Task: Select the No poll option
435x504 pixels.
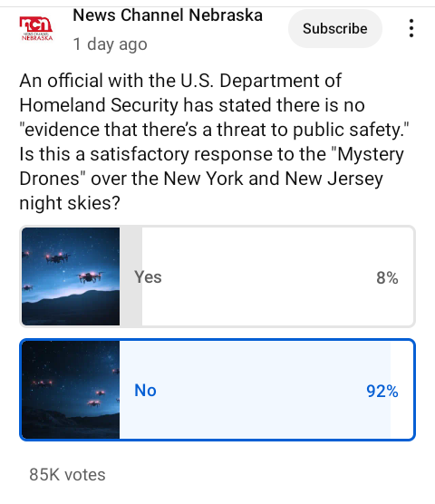Action: [217, 390]
